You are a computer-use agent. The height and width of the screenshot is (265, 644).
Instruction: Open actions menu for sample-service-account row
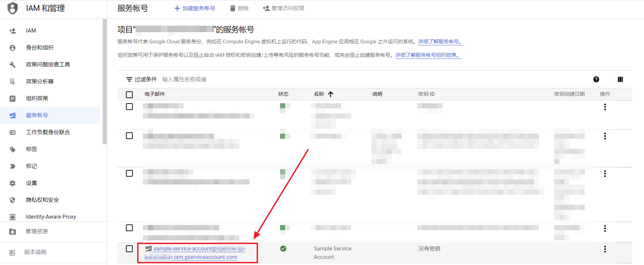tap(605, 249)
